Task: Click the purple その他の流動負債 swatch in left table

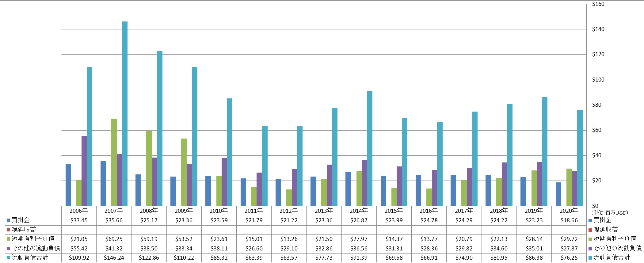Action: pos(8,248)
